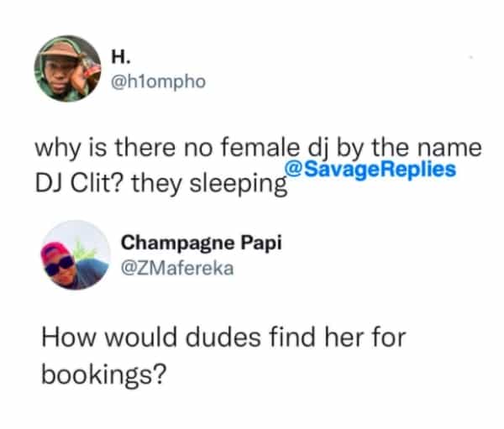This screenshot has height=429, width=504.
Task: Click the phrase 'female dj'
Action: (x=274, y=149)
